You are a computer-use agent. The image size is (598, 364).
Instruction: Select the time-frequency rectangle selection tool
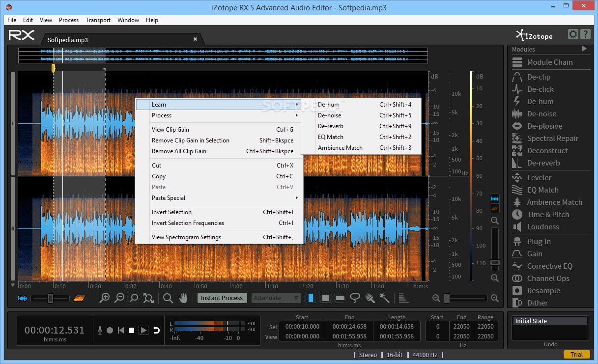coord(325,298)
